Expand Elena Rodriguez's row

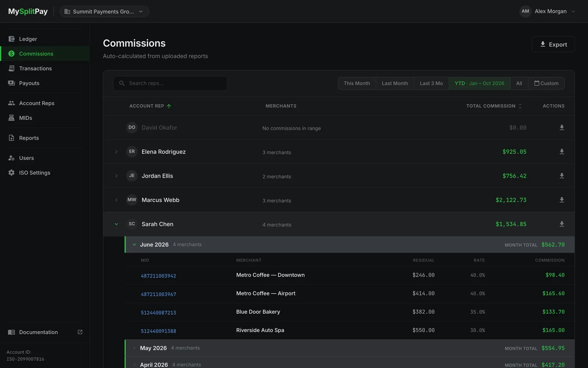(116, 152)
